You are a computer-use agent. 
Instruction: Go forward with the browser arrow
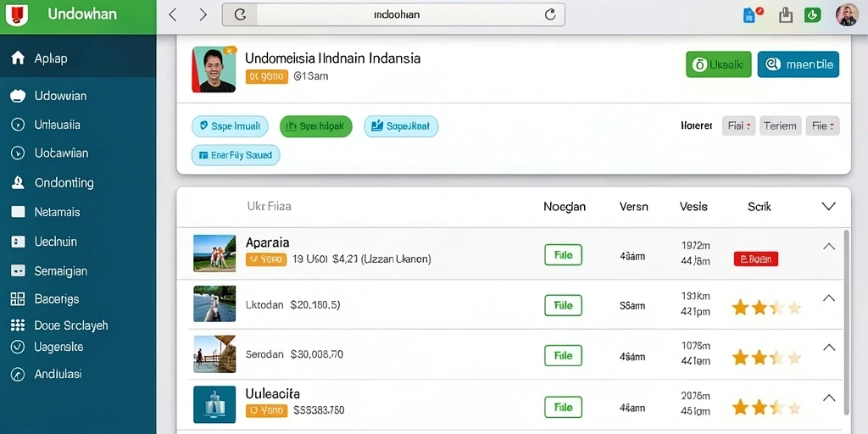tap(203, 15)
